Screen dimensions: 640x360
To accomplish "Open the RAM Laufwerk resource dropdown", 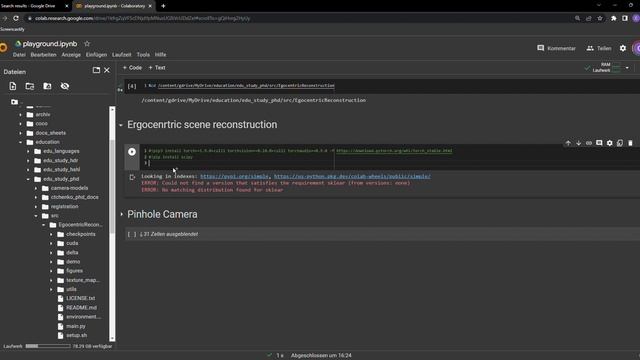I will [x=627, y=68].
